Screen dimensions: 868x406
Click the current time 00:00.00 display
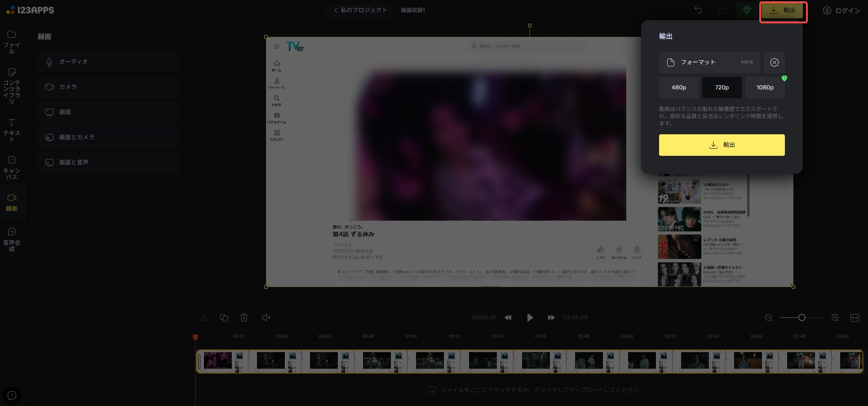pyautogui.click(x=484, y=318)
